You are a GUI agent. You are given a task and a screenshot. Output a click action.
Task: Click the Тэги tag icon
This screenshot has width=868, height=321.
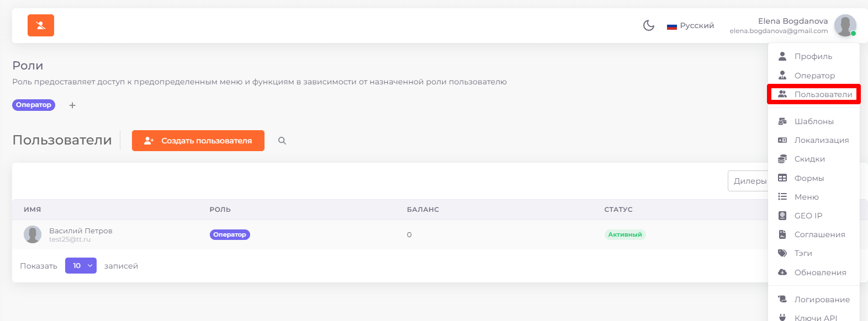[782, 253]
